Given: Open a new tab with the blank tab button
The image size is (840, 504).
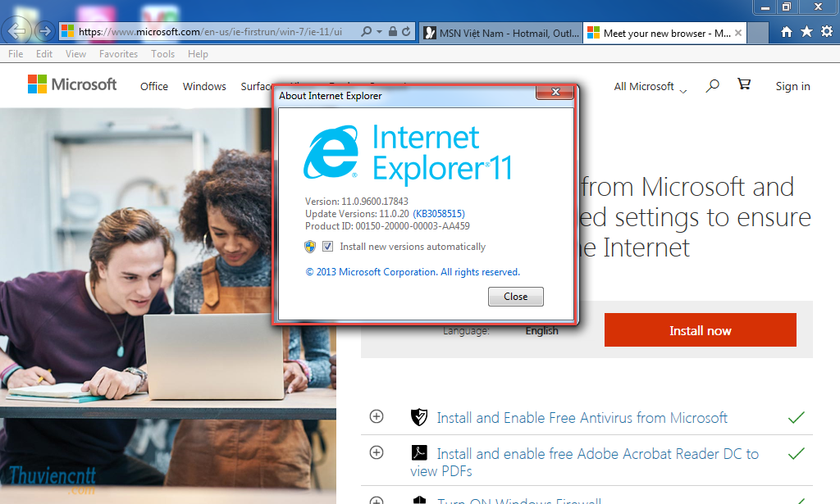Looking at the screenshot, I should [757, 33].
